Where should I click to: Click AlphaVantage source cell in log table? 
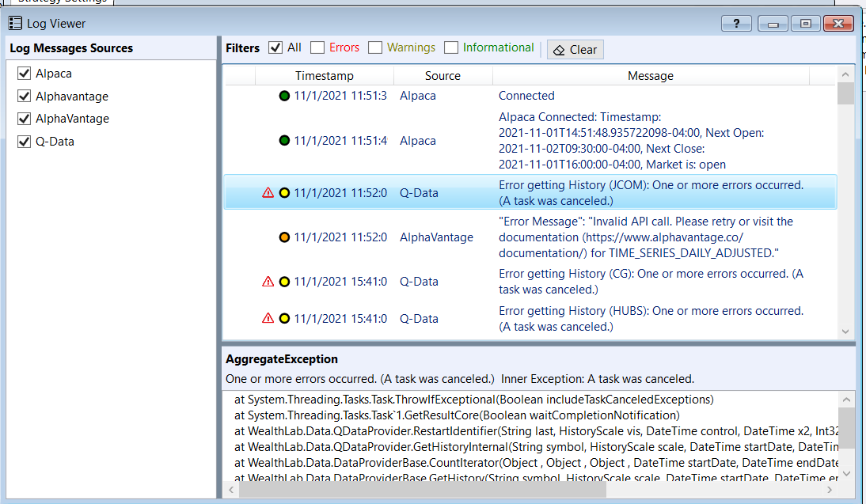(x=436, y=237)
